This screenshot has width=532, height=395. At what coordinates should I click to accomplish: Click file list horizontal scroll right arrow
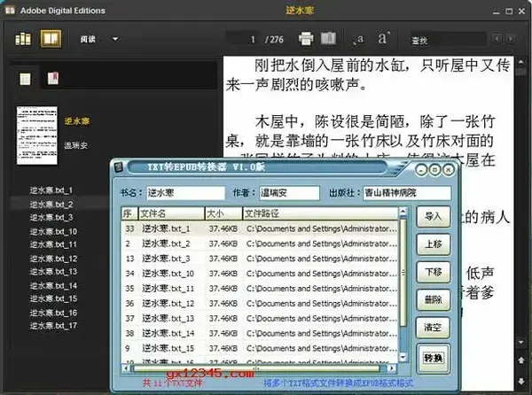[x=392, y=368]
